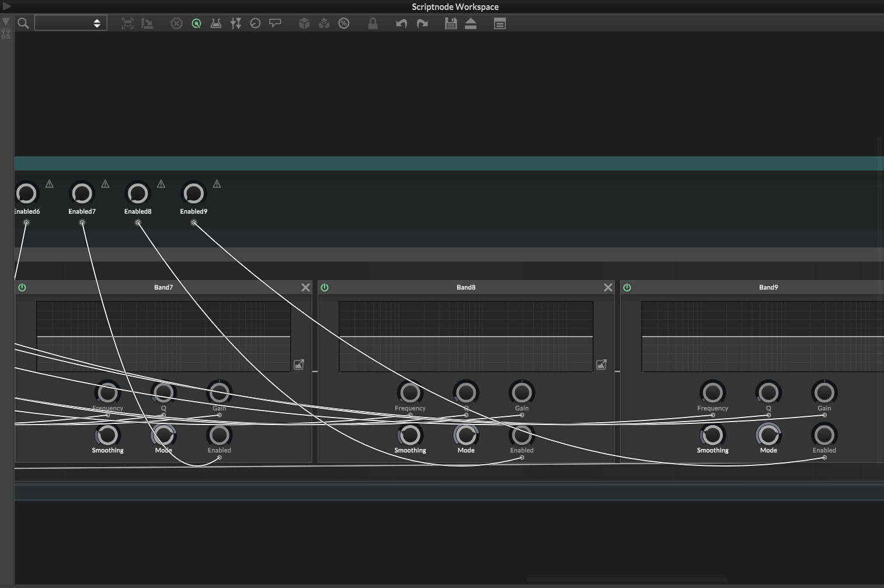Click the redo arrow

pyautogui.click(x=422, y=23)
